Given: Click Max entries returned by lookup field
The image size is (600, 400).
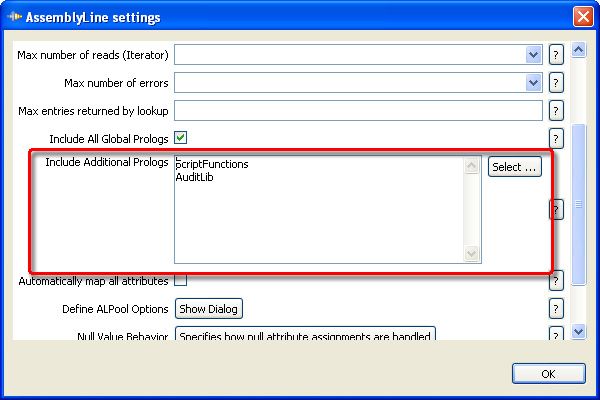Looking at the screenshot, I should tap(359, 111).
